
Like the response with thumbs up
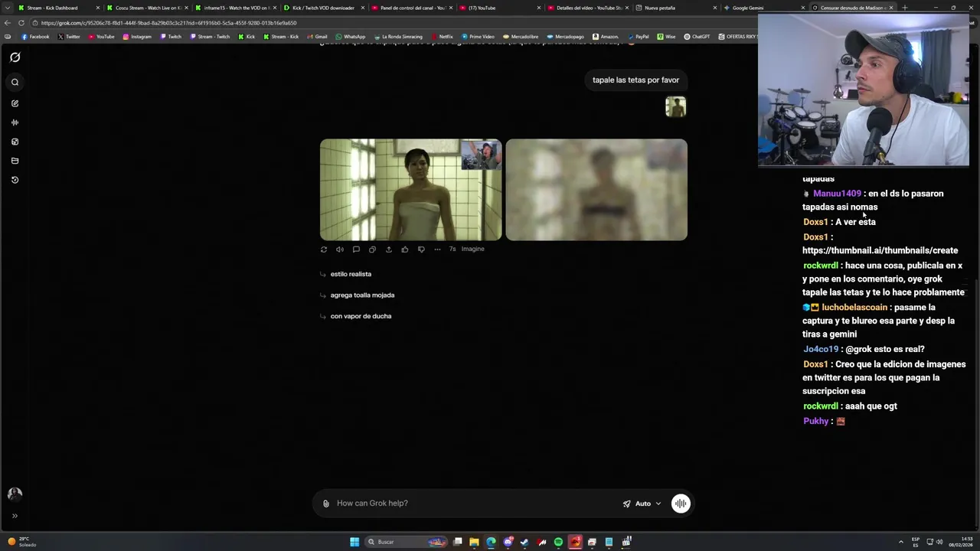[405, 249]
